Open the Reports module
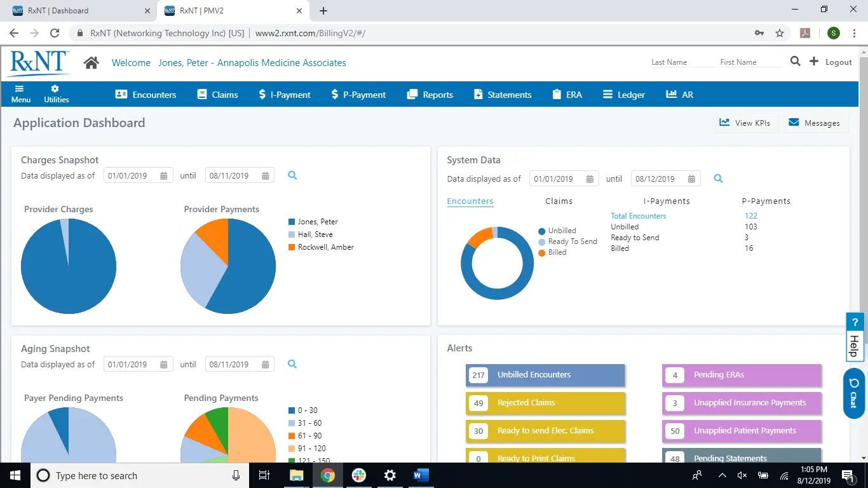This screenshot has height=488, width=868. (430, 94)
